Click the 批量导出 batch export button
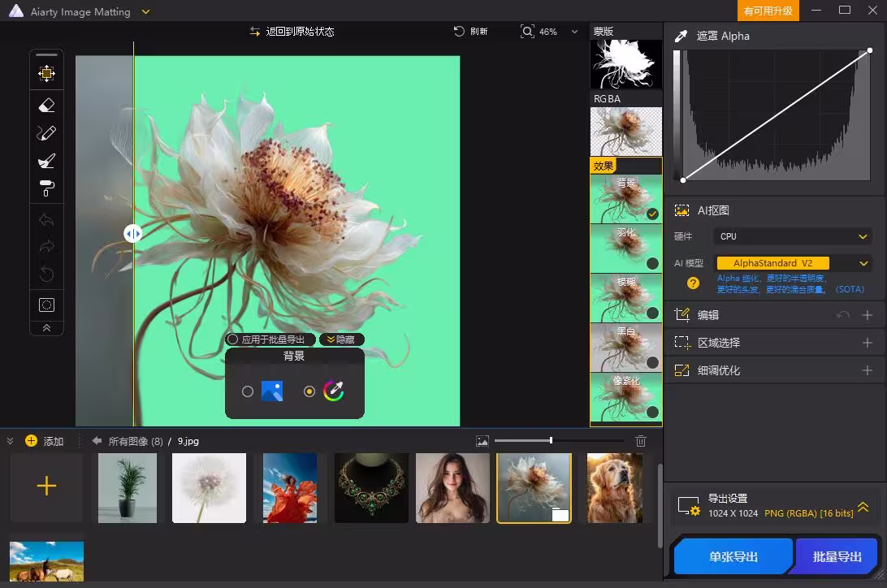The width and height of the screenshot is (887, 588). click(836, 556)
